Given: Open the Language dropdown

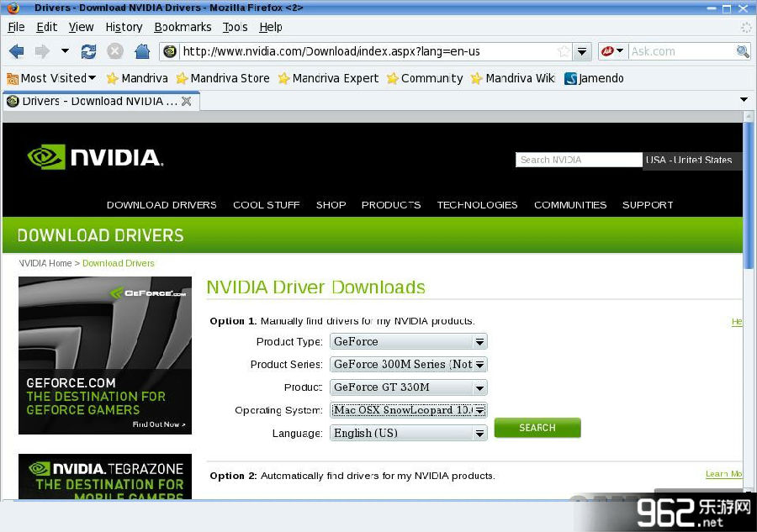Looking at the screenshot, I should (x=409, y=433).
